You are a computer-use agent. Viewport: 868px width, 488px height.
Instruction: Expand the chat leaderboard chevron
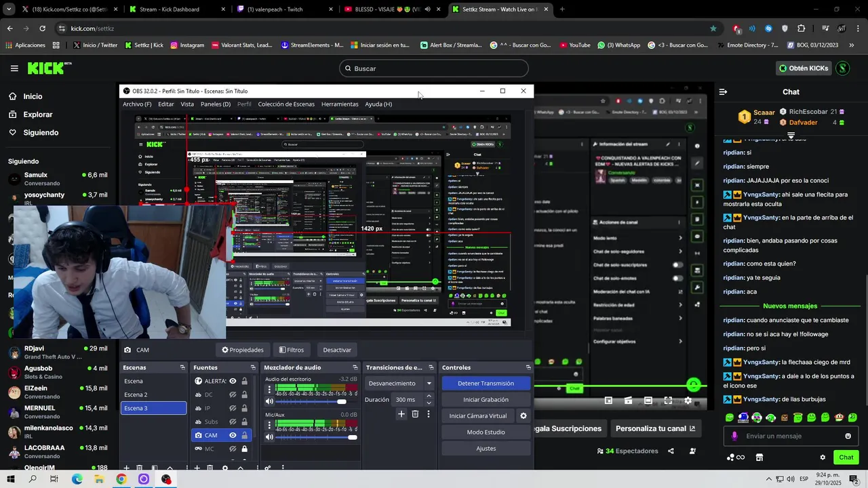[x=791, y=136]
